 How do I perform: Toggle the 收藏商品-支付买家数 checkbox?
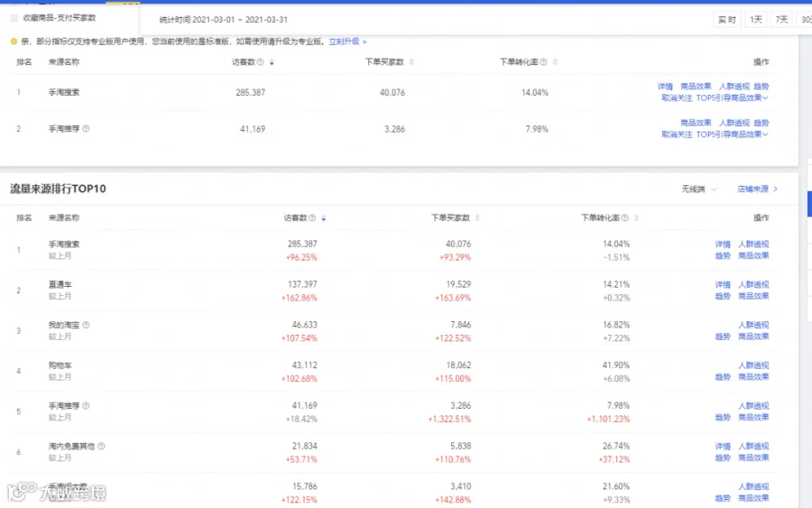tap(14, 18)
